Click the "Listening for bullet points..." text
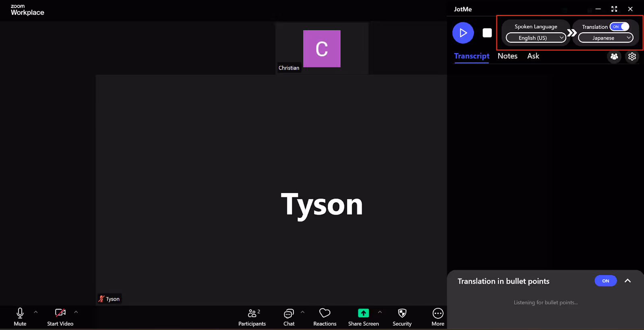644x330 pixels. [546, 303]
